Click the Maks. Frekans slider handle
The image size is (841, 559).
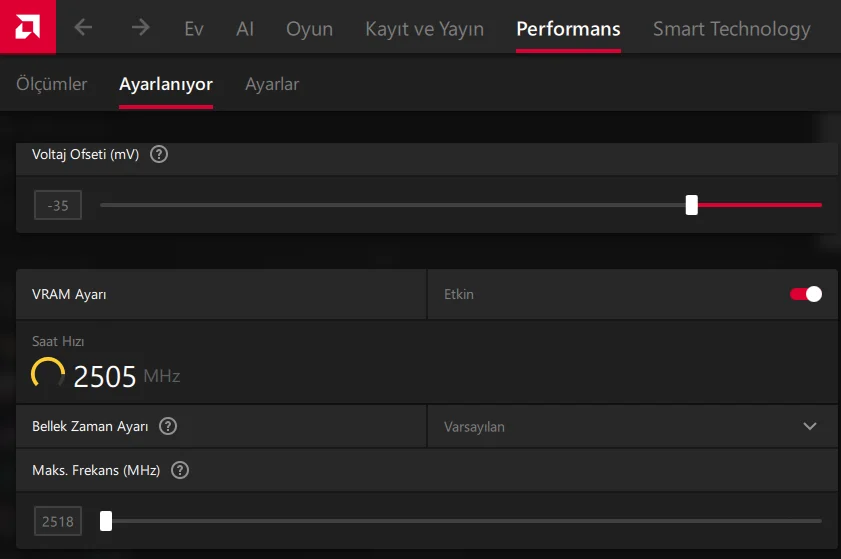coord(106,521)
